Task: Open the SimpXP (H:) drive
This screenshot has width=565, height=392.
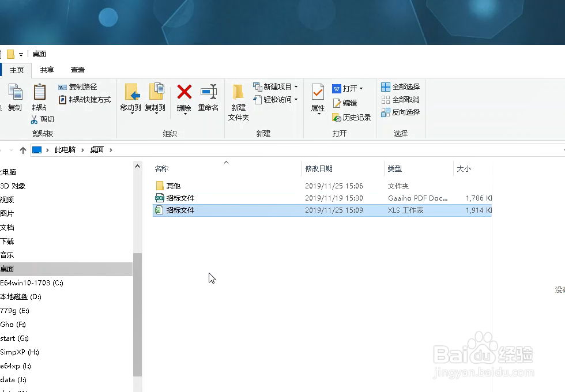Action: (20, 352)
